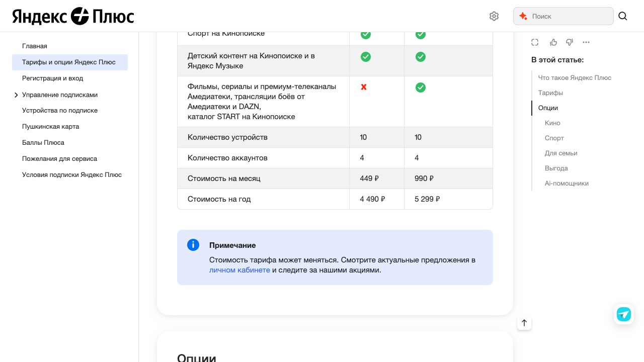Open the three-dots more options menu

pos(586,42)
